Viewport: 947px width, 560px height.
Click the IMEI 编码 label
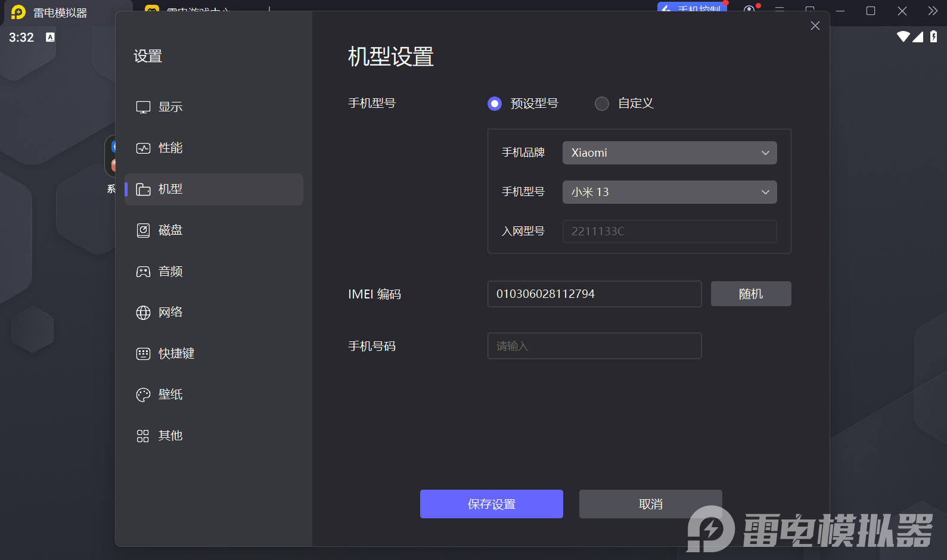(x=375, y=294)
